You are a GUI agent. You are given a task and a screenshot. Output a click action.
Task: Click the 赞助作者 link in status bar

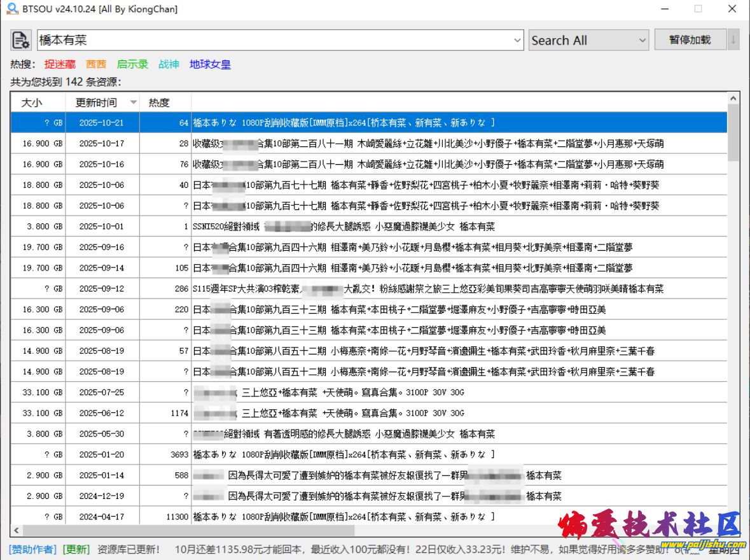(32, 549)
